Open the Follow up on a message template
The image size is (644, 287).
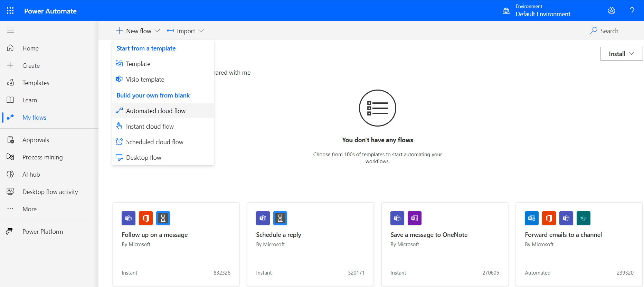tap(176, 244)
